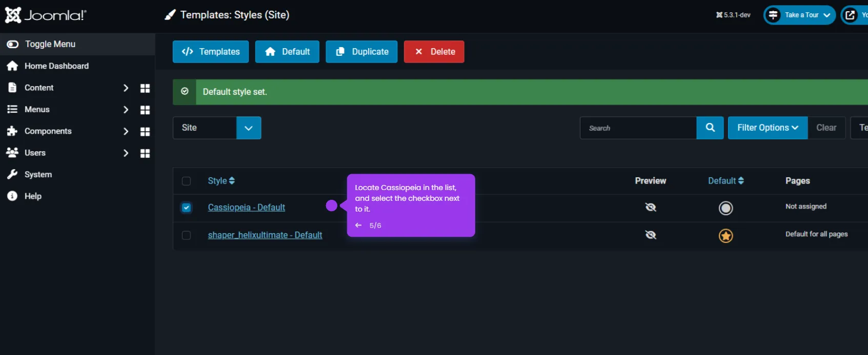Open the Site client dropdown
Image resolution: width=868 pixels, height=355 pixels.
(217, 128)
